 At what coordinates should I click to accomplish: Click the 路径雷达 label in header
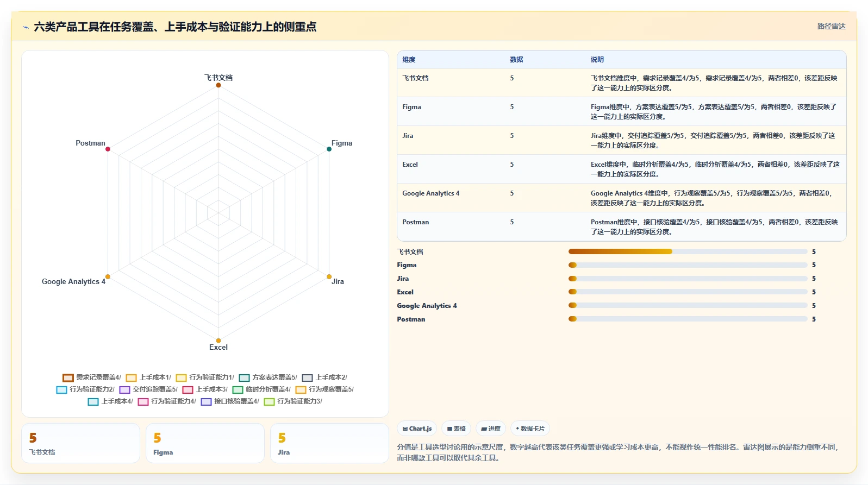(832, 26)
